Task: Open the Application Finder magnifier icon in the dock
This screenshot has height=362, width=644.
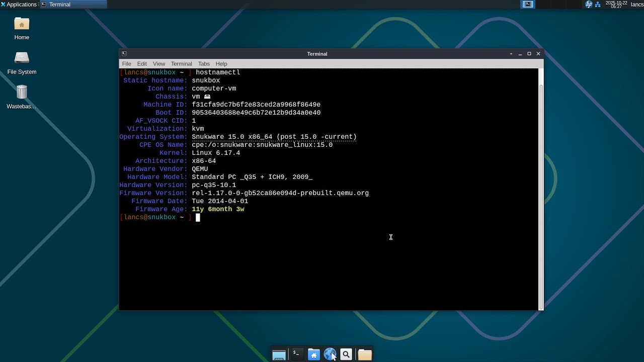Action: 346,354
